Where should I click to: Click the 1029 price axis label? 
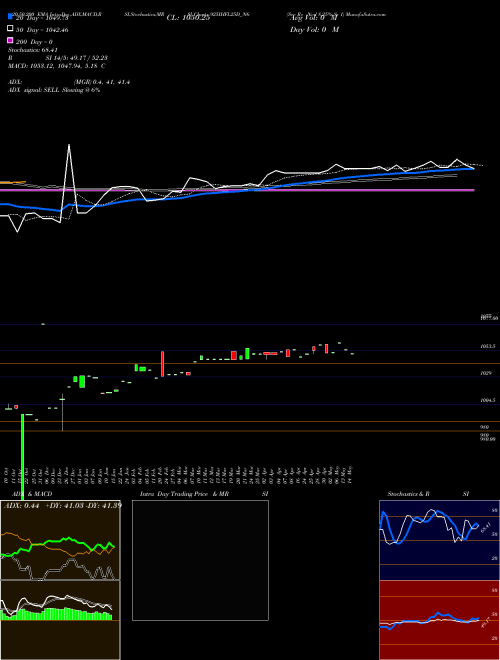click(x=486, y=373)
